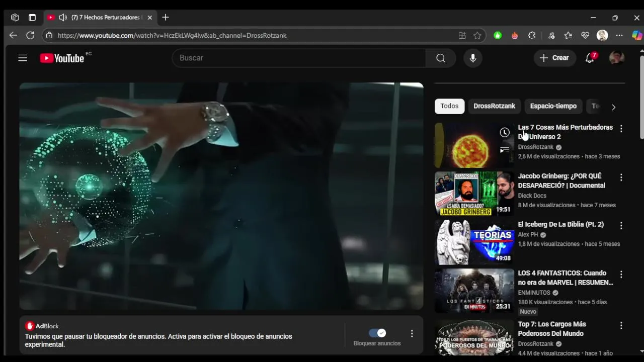Click the Crear button
The image size is (644, 362).
point(554,58)
